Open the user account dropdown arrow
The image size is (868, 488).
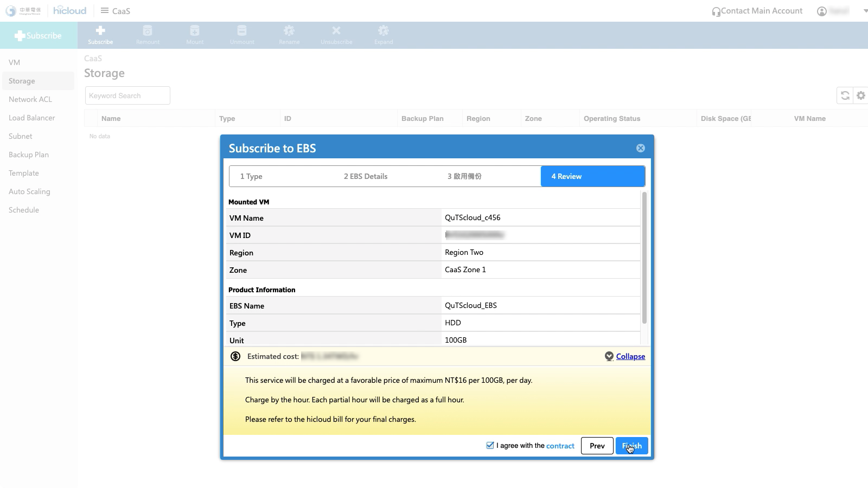(865, 11)
